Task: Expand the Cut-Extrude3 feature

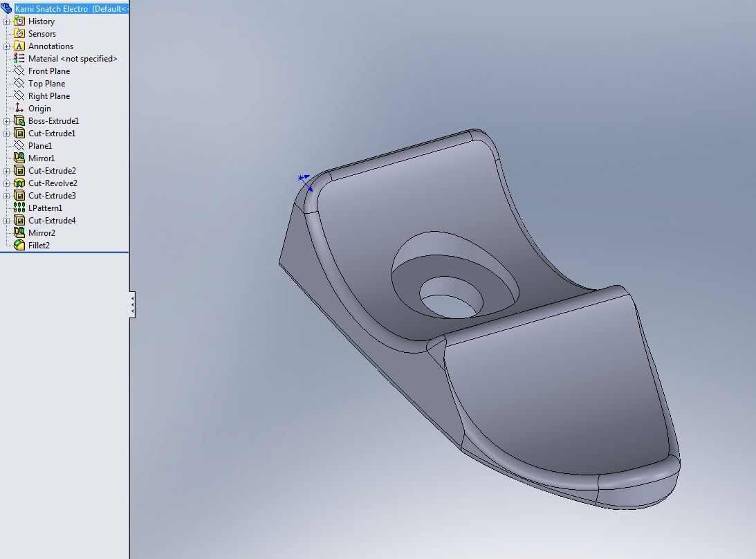Action: click(6, 196)
